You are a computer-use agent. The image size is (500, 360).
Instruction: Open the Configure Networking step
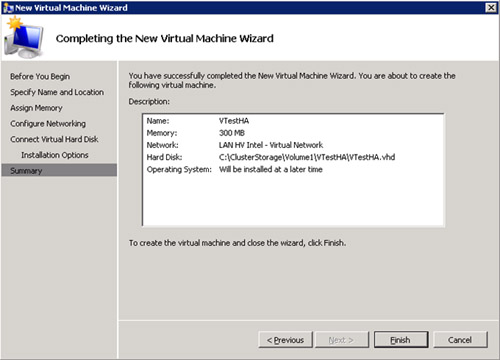[48, 123]
